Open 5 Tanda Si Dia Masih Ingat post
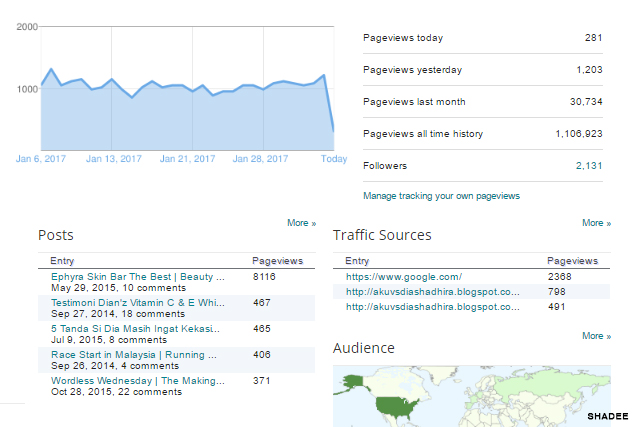The image size is (640, 427). click(x=135, y=329)
